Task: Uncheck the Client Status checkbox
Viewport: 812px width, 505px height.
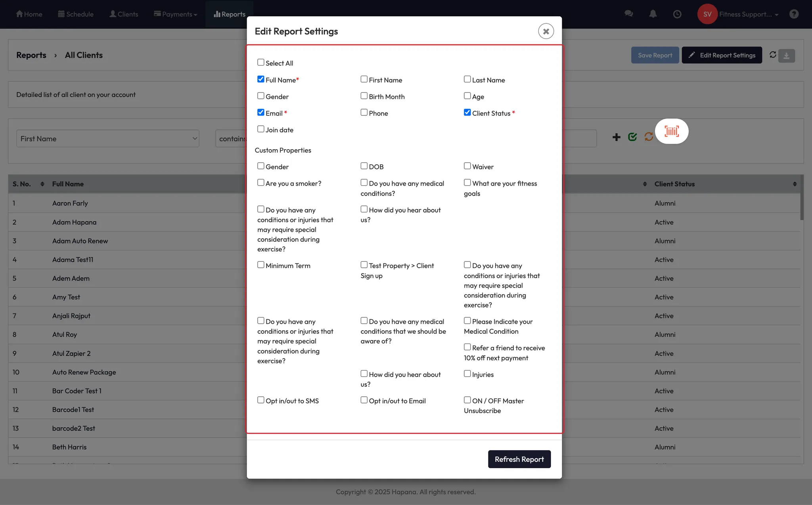Action: (467, 113)
